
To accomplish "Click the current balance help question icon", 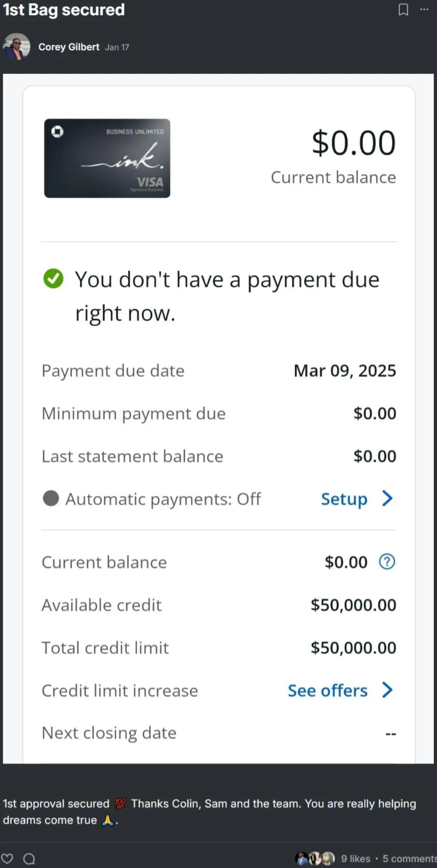I will pyautogui.click(x=387, y=561).
